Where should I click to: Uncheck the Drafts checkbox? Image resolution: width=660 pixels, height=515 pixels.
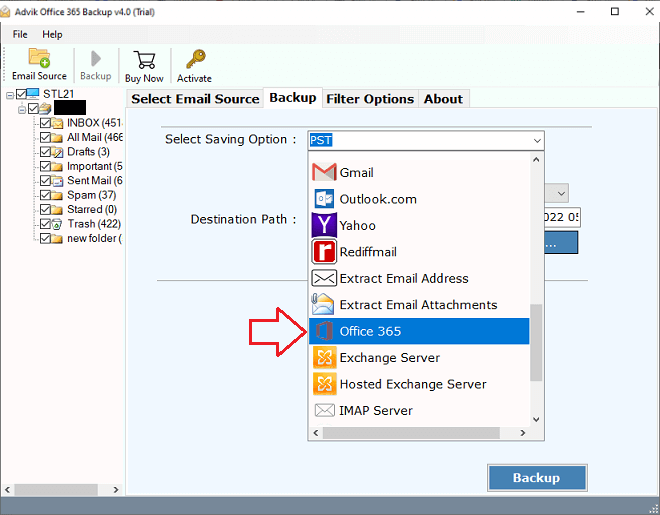pos(45,151)
